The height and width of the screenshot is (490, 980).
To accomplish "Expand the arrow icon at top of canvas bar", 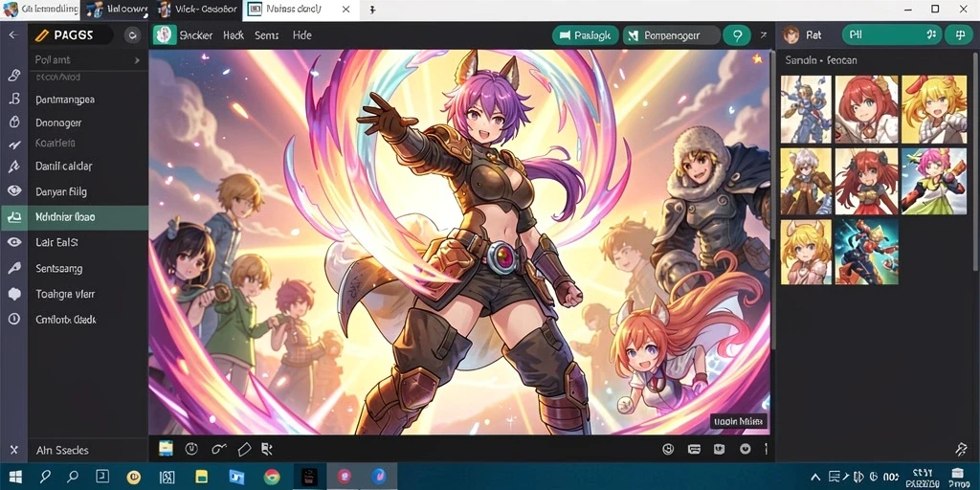I will tap(763, 35).
